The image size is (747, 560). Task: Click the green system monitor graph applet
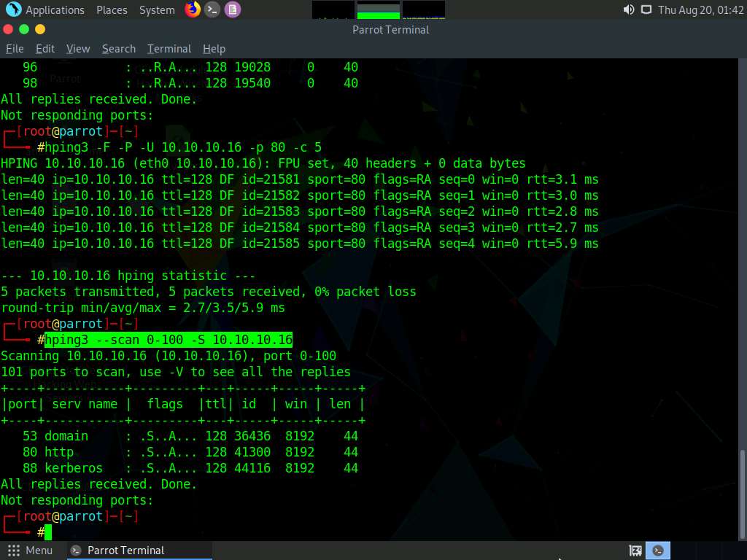pyautogui.click(x=379, y=10)
